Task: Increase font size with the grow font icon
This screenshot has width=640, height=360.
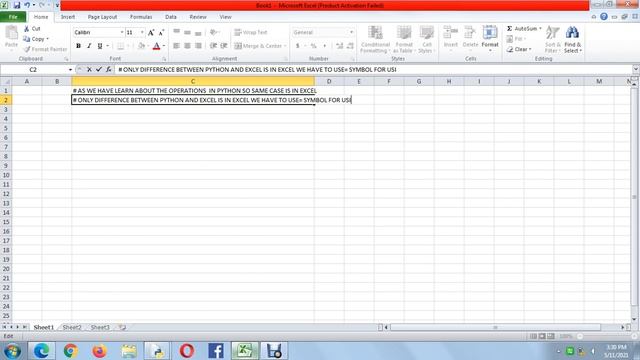Action: click(x=151, y=33)
